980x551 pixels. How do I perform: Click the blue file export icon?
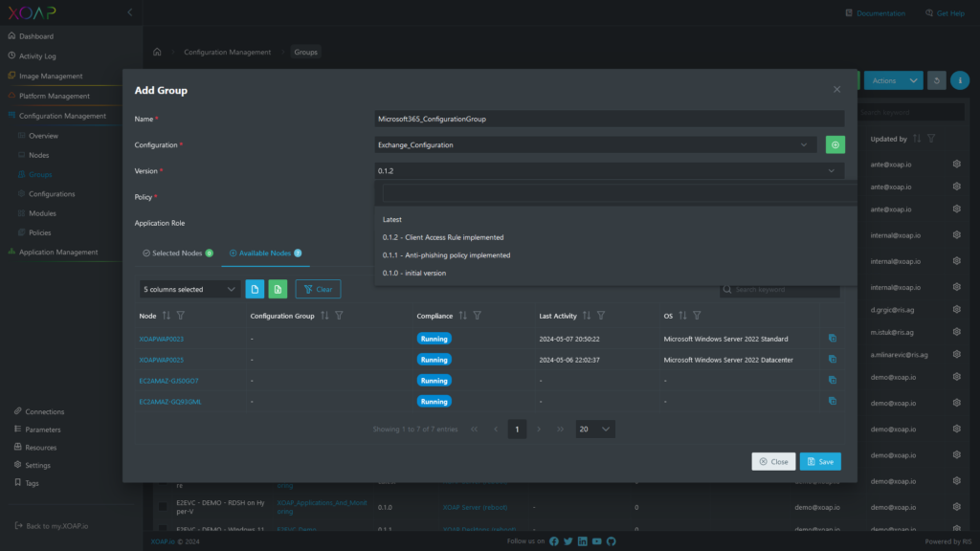pos(255,289)
